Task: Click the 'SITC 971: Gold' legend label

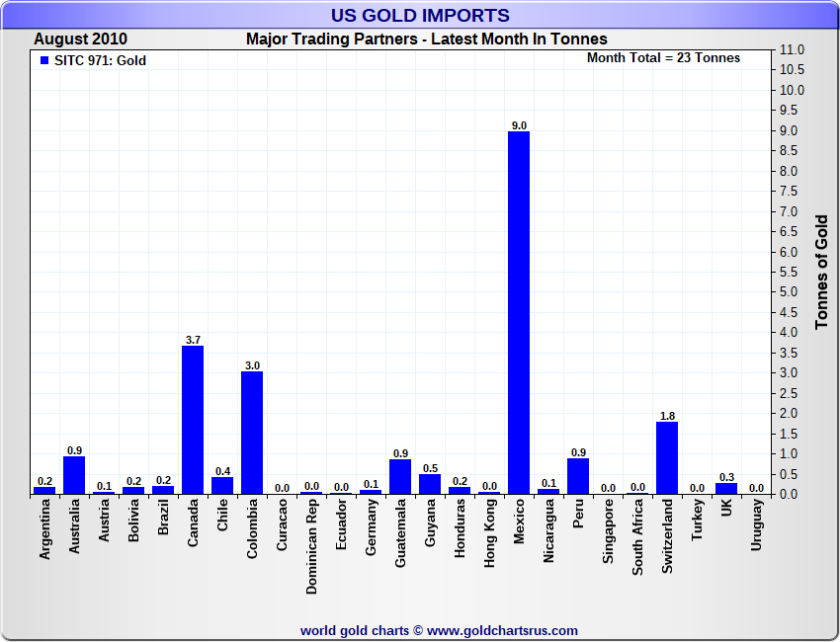Action: 100,60
